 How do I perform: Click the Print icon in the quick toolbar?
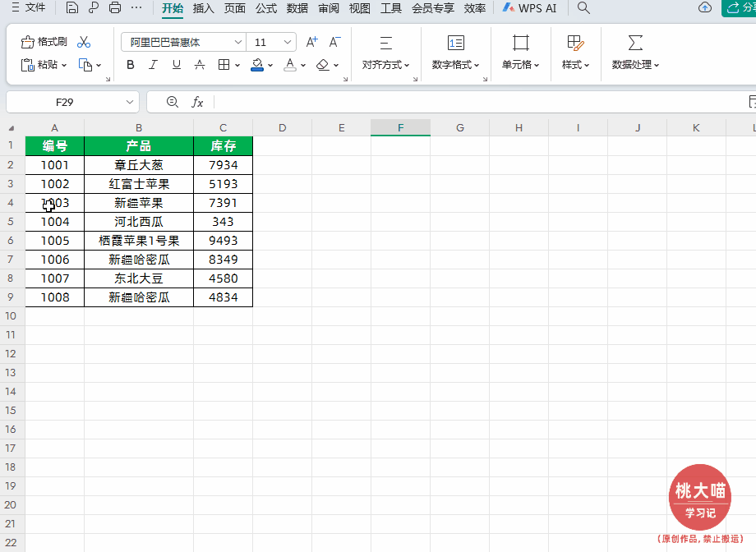[115, 7]
